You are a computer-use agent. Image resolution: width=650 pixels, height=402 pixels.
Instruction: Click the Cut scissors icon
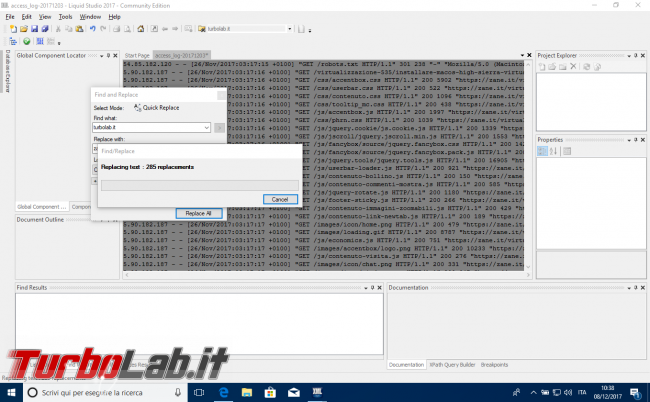point(58,29)
